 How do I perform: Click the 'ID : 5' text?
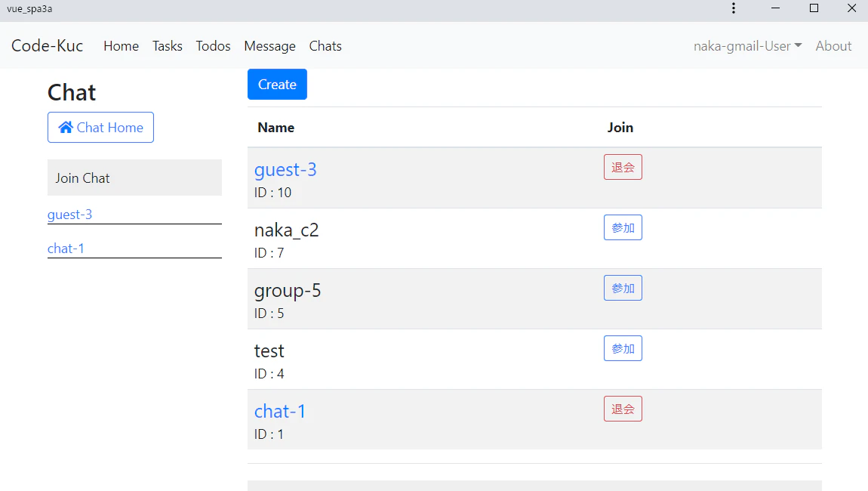tap(269, 313)
